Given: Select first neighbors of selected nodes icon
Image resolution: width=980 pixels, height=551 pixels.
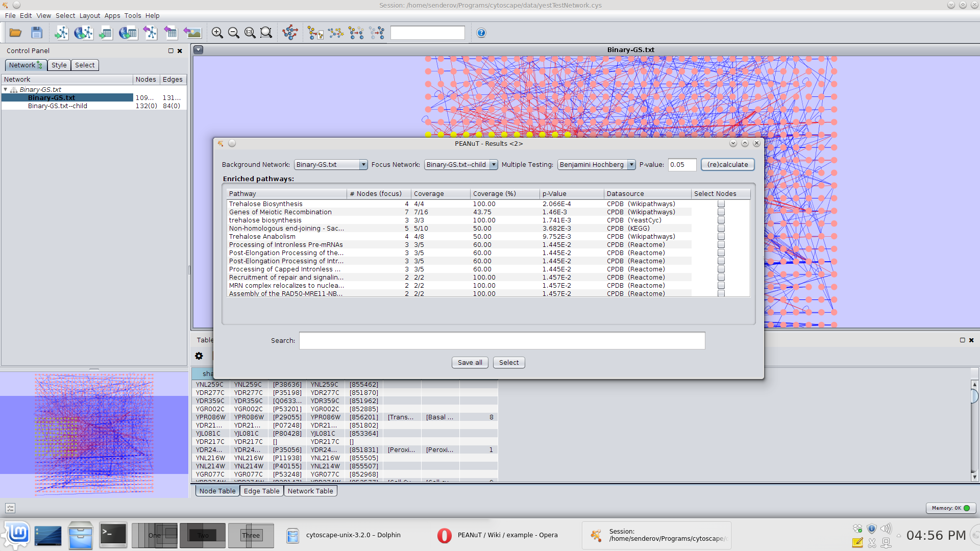Looking at the screenshot, I should click(x=336, y=33).
